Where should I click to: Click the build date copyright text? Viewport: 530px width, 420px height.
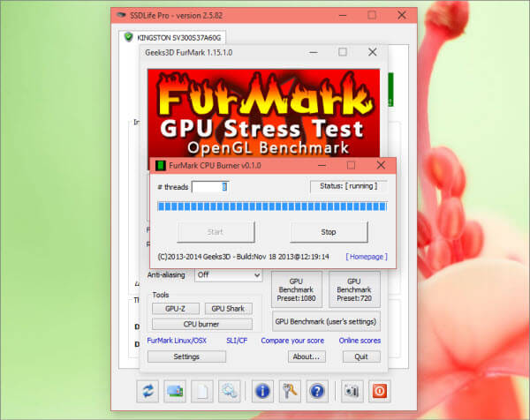click(244, 257)
